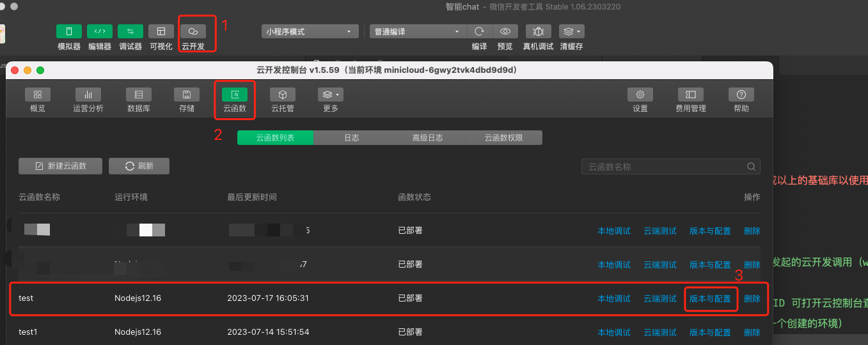Toggle the 编辑器 editor panel

click(x=100, y=31)
